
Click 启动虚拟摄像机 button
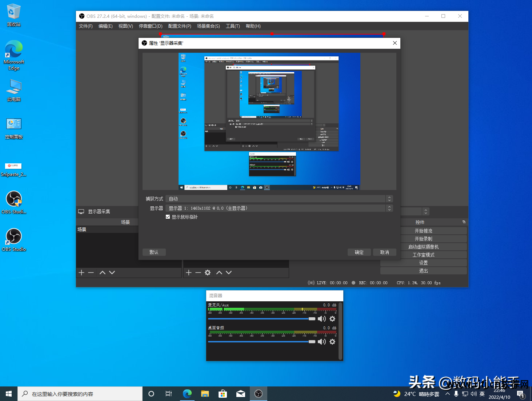[424, 247]
